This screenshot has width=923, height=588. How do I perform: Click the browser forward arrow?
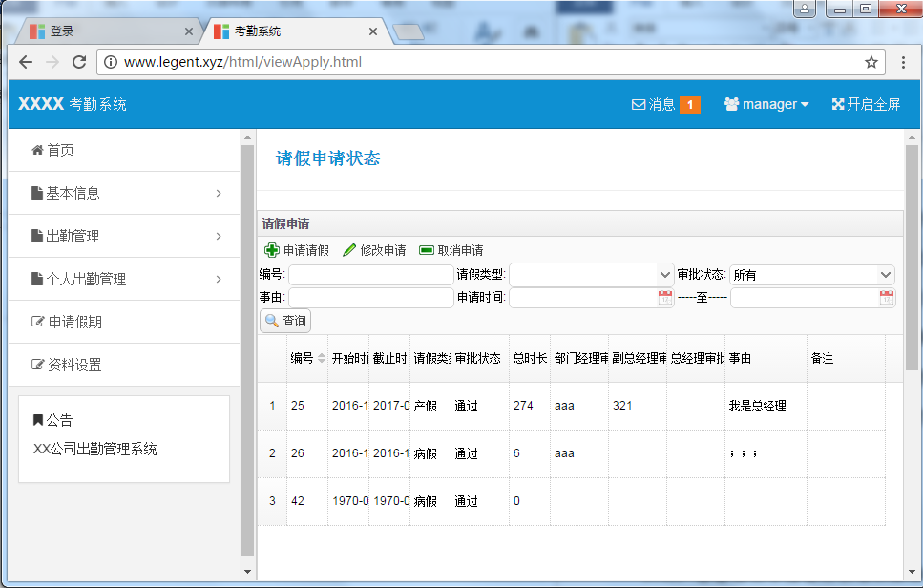pos(52,62)
